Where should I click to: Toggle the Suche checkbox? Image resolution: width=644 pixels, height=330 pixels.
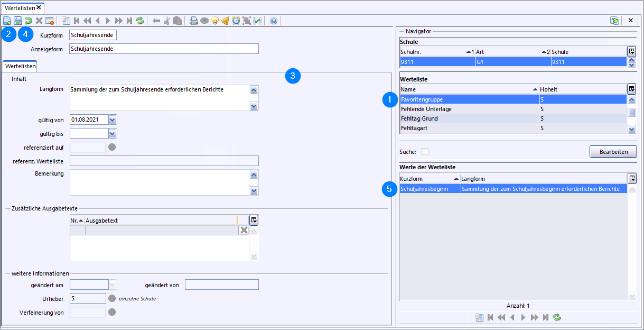[425, 152]
